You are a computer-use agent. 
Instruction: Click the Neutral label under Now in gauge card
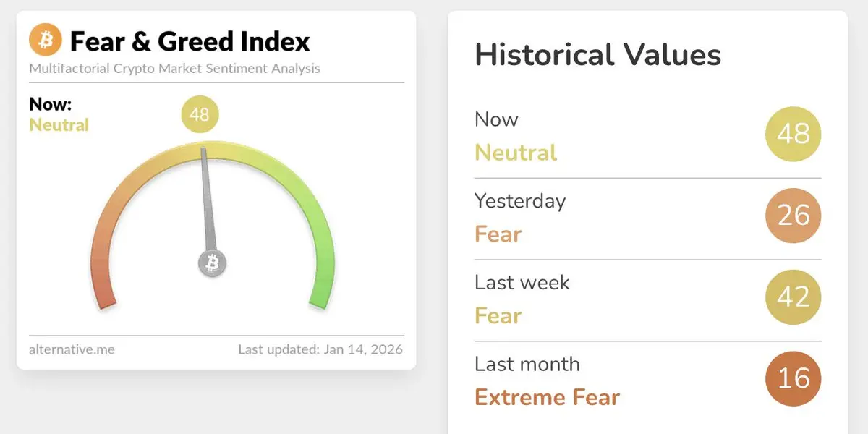tap(59, 125)
